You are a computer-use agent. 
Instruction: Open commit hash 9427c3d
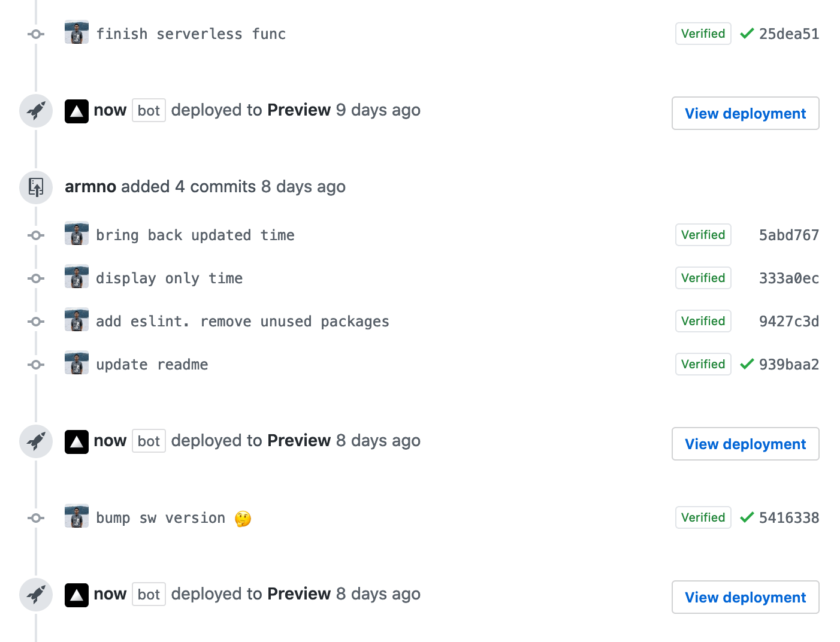point(788,321)
